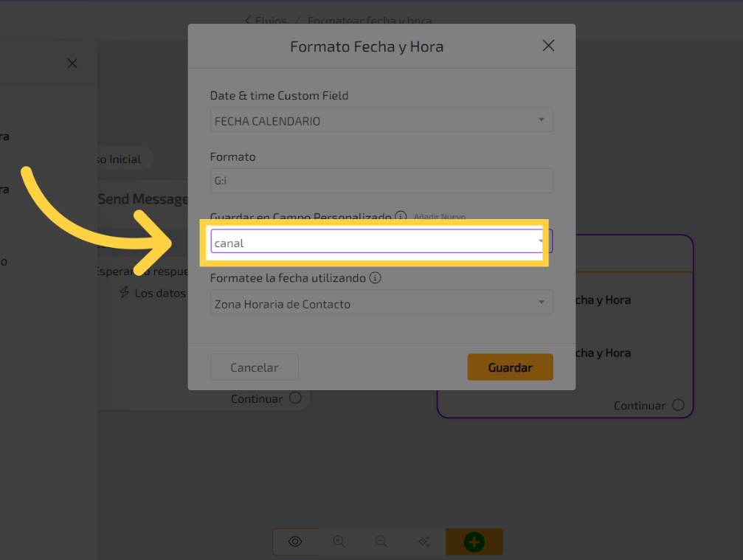Close the left side panel with X
Image resolution: width=743 pixels, height=560 pixels.
(x=72, y=63)
